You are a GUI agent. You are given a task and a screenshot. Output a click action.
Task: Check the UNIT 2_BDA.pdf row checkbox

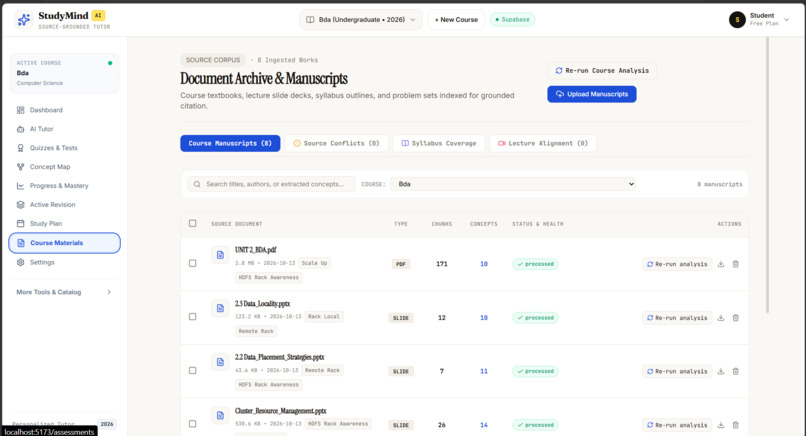pyautogui.click(x=192, y=263)
